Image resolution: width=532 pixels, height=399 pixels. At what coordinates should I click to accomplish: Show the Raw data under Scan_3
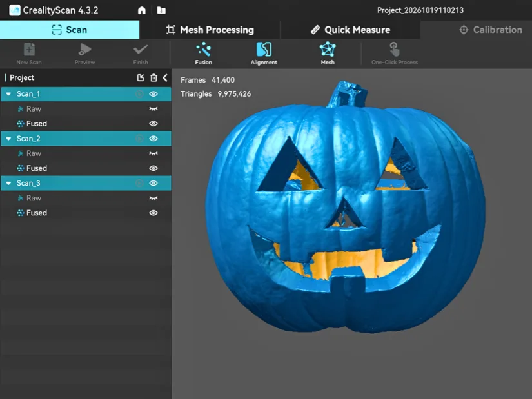coord(153,198)
